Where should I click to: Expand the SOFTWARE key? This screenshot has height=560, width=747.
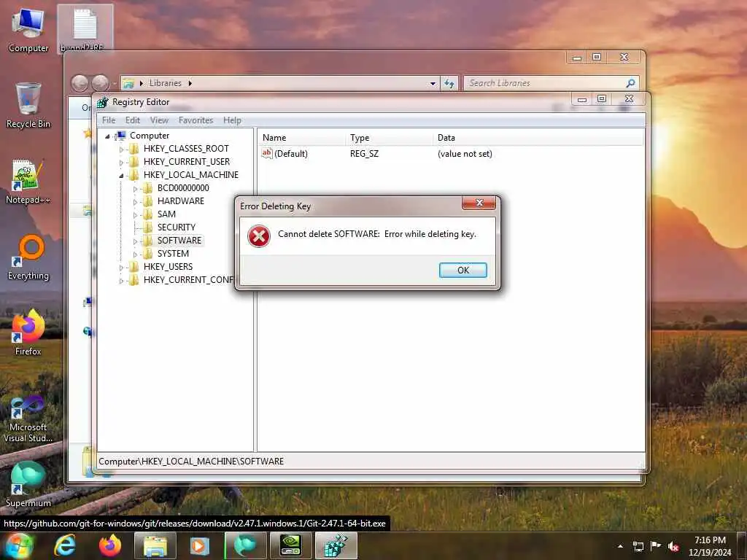coord(135,241)
